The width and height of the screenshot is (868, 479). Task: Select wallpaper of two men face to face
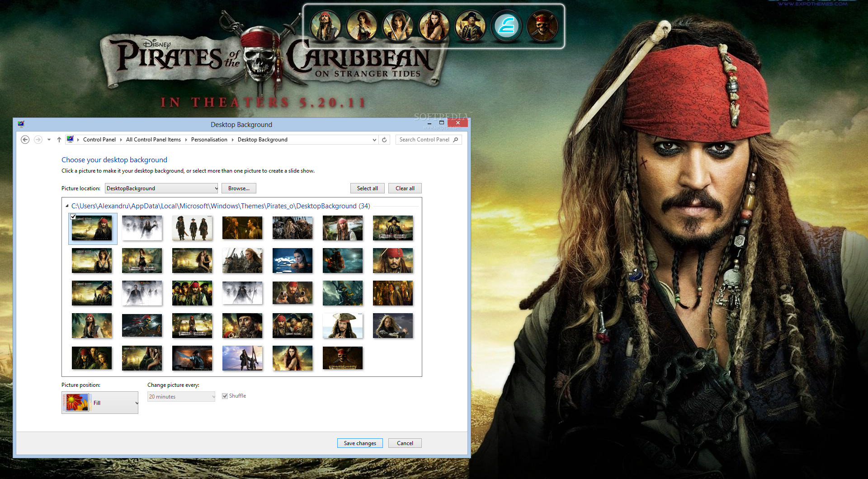(242, 228)
